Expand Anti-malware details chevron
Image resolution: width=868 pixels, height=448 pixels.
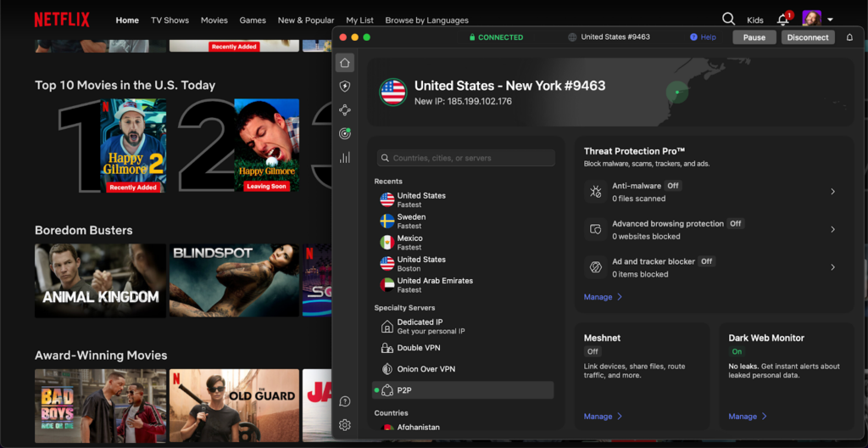click(832, 191)
